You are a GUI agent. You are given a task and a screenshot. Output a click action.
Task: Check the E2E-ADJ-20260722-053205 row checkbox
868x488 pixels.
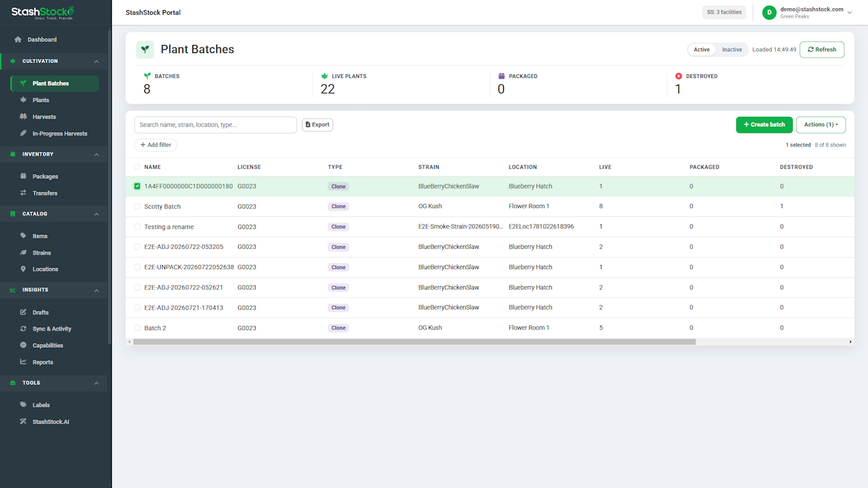coord(137,247)
